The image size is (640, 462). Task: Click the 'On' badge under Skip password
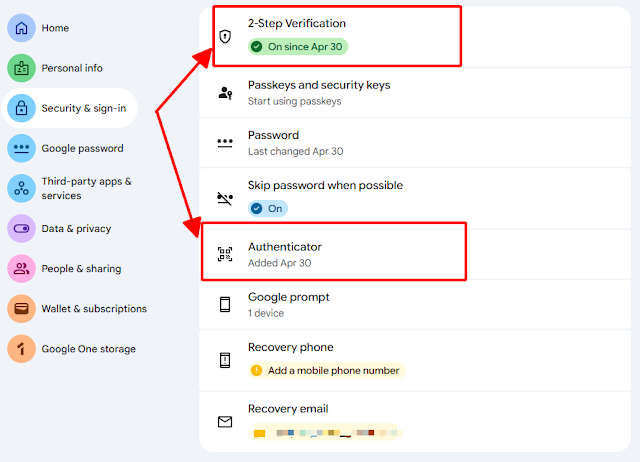click(x=268, y=209)
